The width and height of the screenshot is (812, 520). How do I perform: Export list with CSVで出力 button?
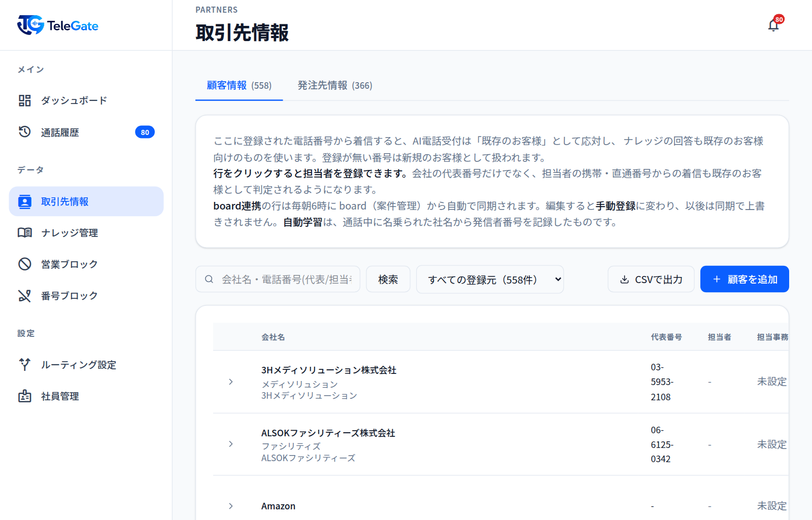coord(651,279)
